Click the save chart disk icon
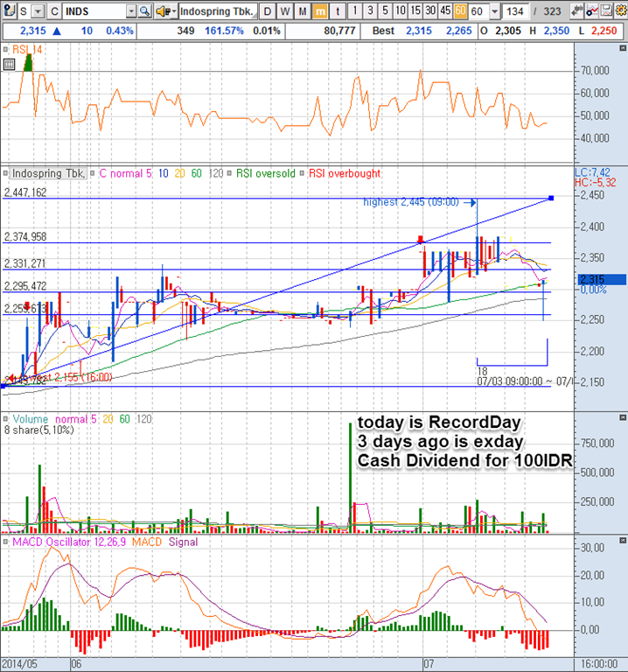 607,10
